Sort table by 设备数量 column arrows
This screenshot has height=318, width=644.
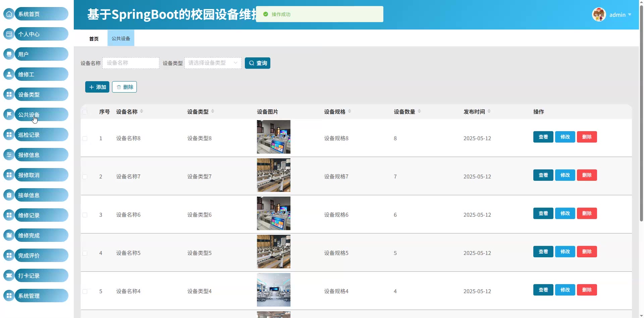point(419,111)
